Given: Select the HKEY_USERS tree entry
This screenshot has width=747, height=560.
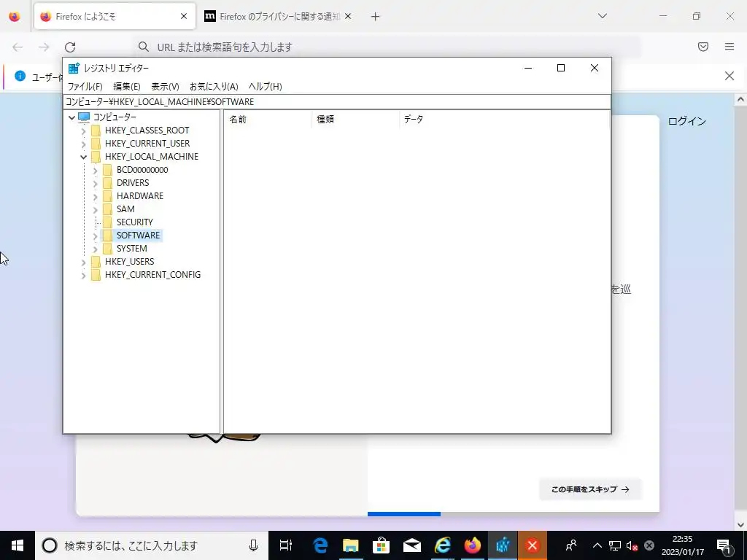Looking at the screenshot, I should click(129, 262).
